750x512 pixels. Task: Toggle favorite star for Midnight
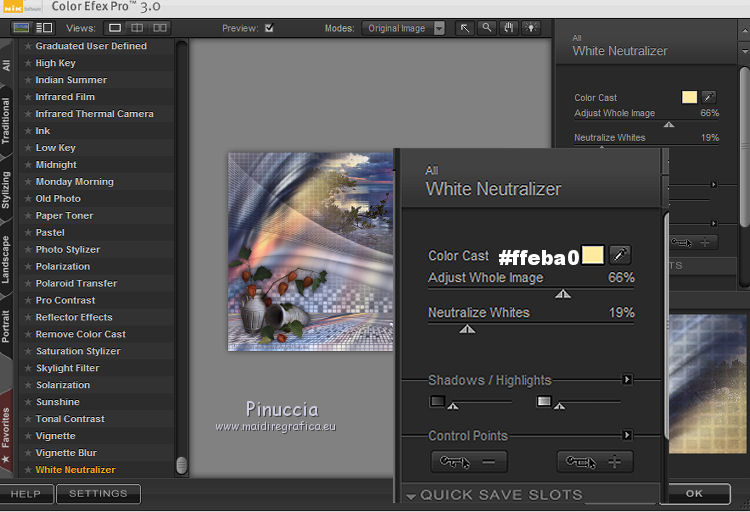click(x=28, y=165)
